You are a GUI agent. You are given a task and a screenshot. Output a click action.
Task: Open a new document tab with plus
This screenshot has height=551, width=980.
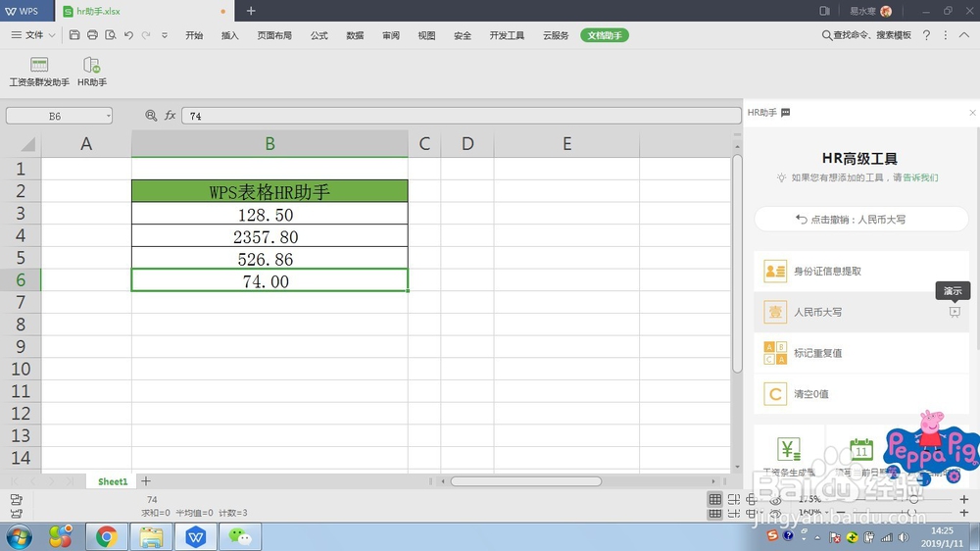click(251, 11)
